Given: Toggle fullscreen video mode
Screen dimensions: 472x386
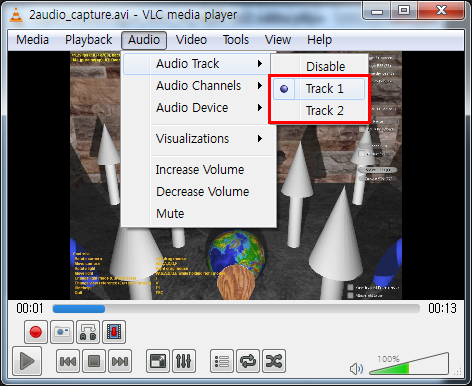Looking at the screenshot, I should tap(158, 361).
